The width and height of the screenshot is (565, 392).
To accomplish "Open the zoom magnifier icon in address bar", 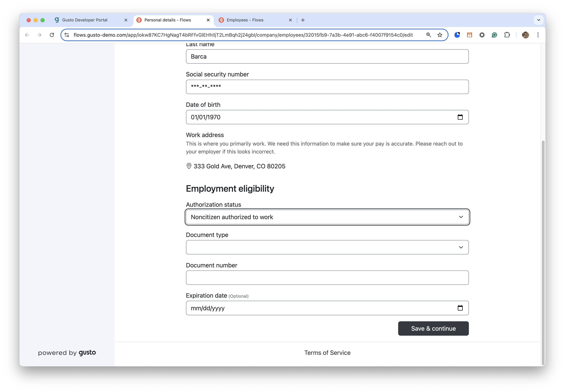I will tap(428, 35).
